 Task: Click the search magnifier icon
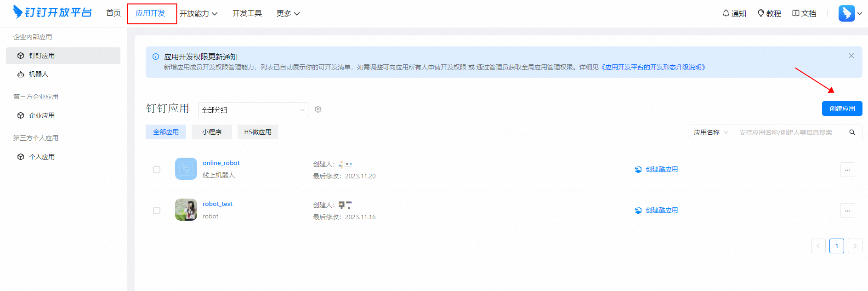point(852,132)
